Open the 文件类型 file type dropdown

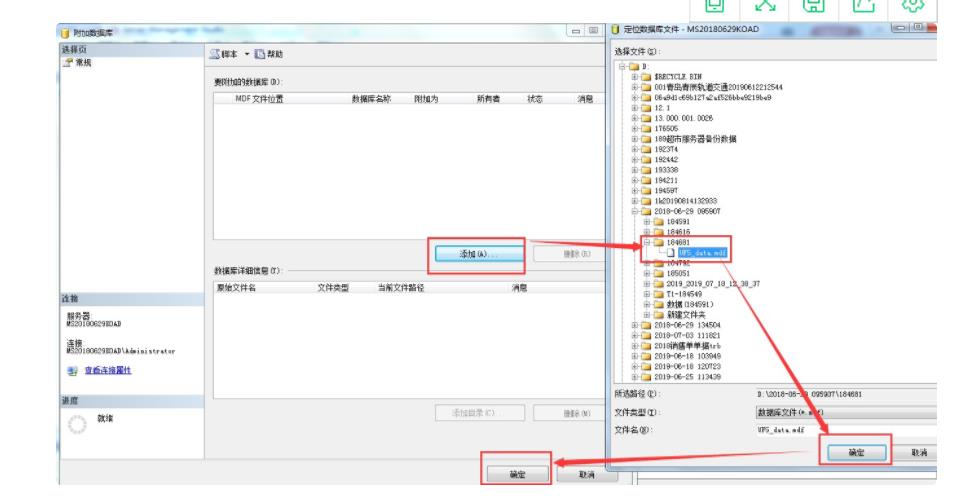[845, 411]
